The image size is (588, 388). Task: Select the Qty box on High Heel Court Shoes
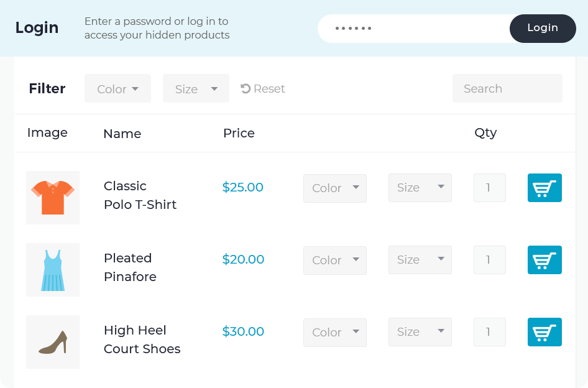coord(489,332)
